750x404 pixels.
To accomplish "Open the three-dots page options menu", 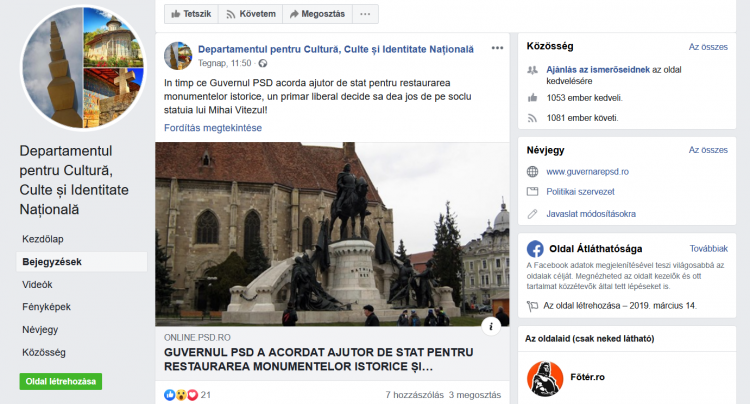I will pos(364,14).
